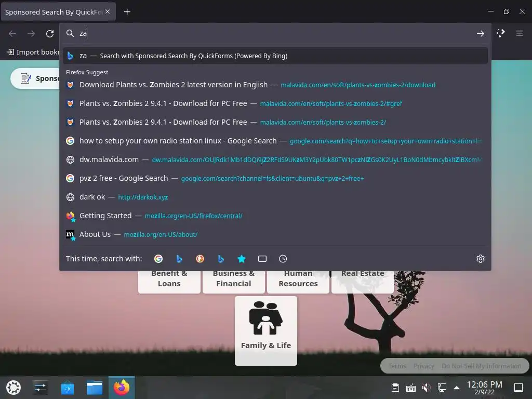Reload the page with the refresh icon
This screenshot has height=399, width=532.
[x=50, y=34]
